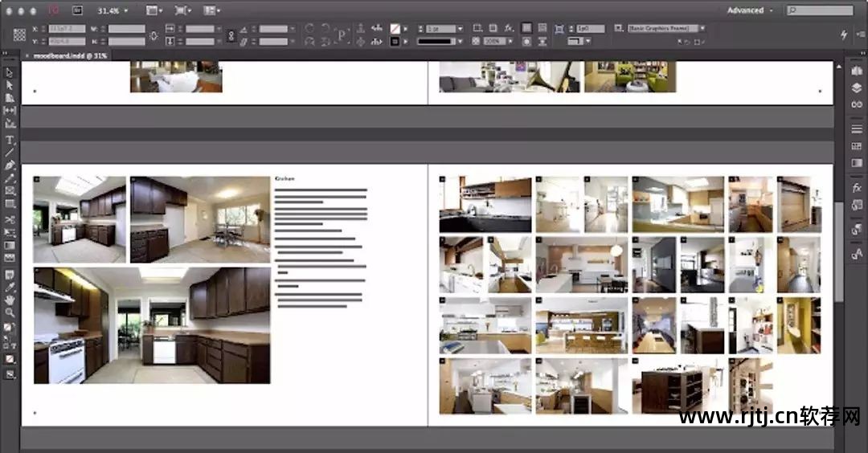The width and height of the screenshot is (868, 453).
Task: Choose the Hand tool
Action: [10, 300]
